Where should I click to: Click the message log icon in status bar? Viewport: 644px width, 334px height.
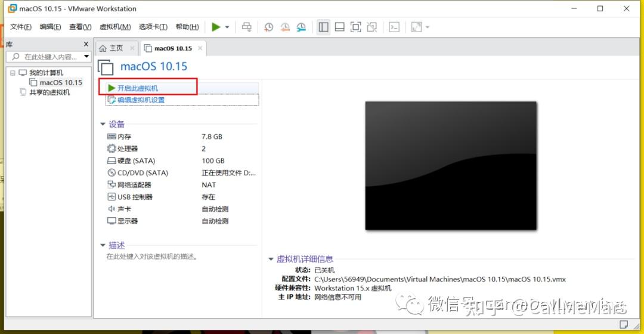[x=624, y=324]
